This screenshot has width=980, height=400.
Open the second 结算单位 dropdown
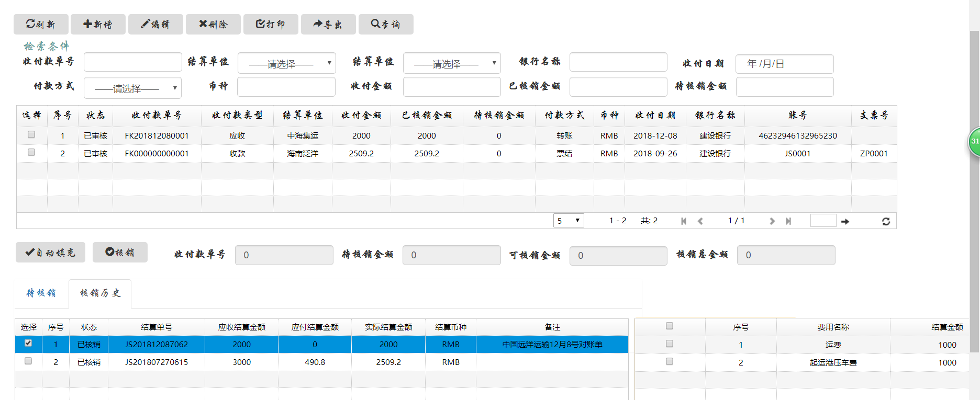pyautogui.click(x=452, y=63)
